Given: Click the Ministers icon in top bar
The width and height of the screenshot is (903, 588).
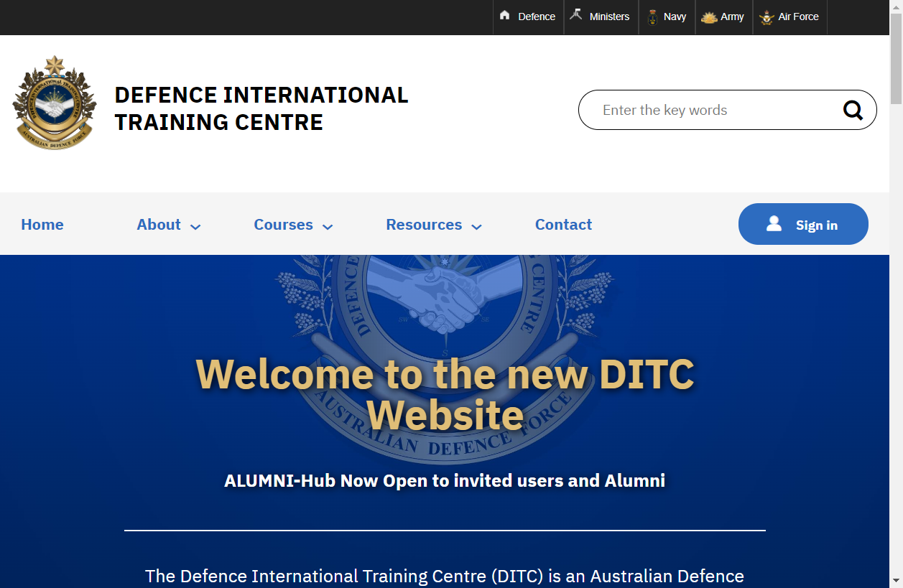Looking at the screenshot, I should point(576,16).
